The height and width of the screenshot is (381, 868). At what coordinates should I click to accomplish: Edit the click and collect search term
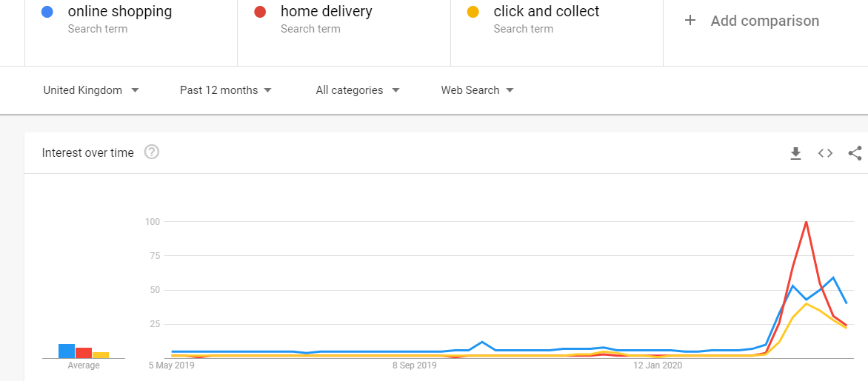point(547,11)
